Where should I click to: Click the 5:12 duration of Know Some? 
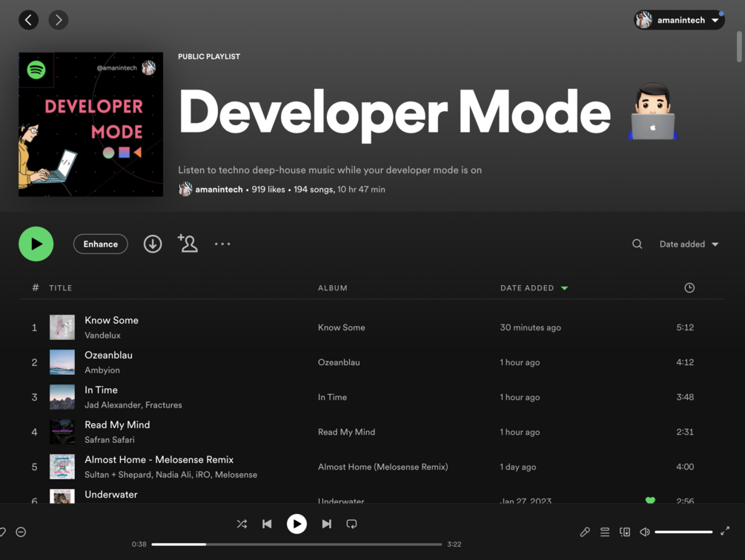[685, 327]
